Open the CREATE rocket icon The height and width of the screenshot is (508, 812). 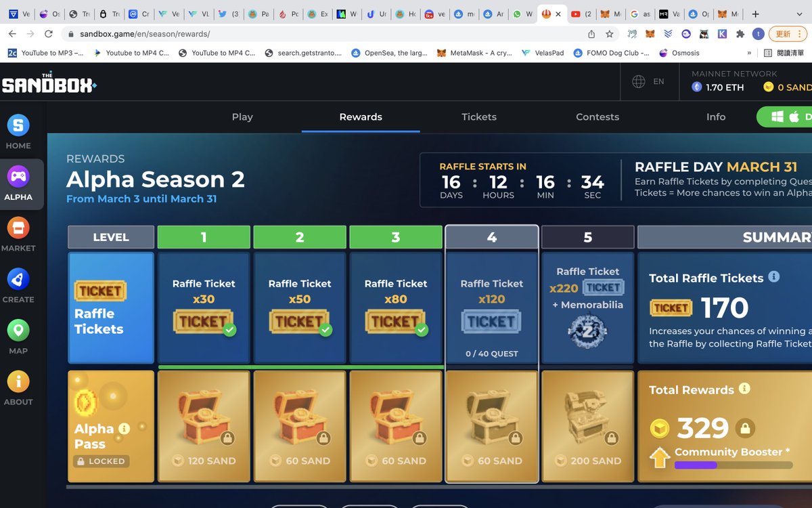(x=18, y=279)
